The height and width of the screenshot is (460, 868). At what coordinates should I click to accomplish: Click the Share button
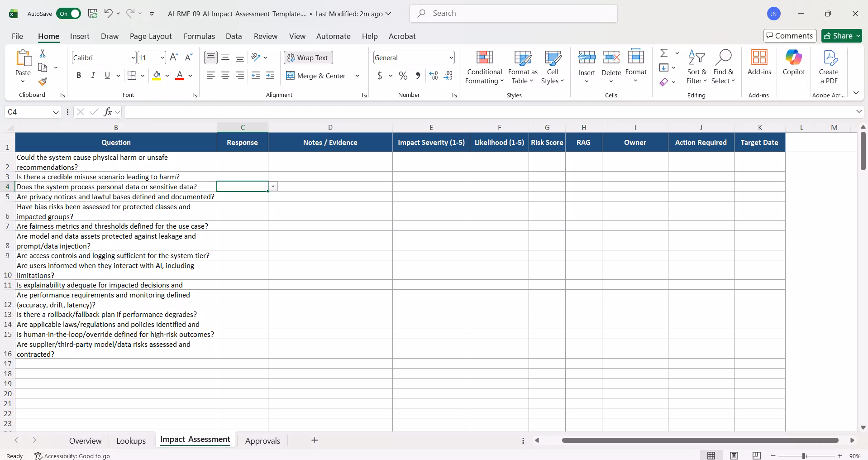(x=841, y=36)
